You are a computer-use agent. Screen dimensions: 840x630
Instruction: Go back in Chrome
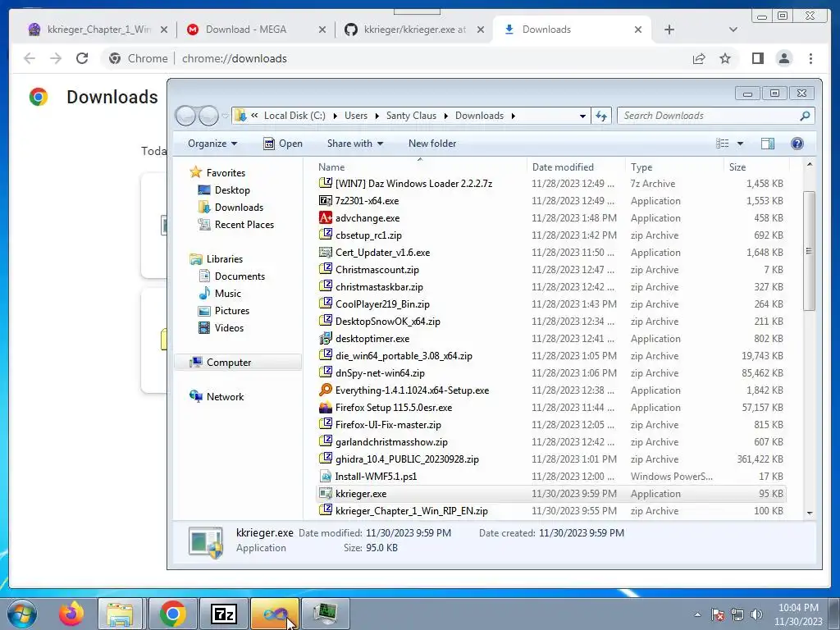coord(30,58)
